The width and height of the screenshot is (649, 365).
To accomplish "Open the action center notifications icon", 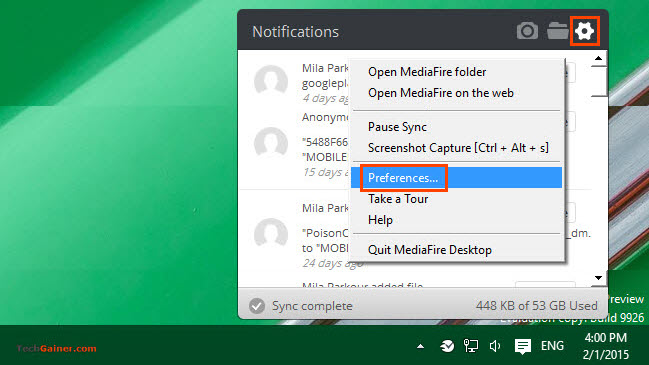I will (x=523, y=346).
